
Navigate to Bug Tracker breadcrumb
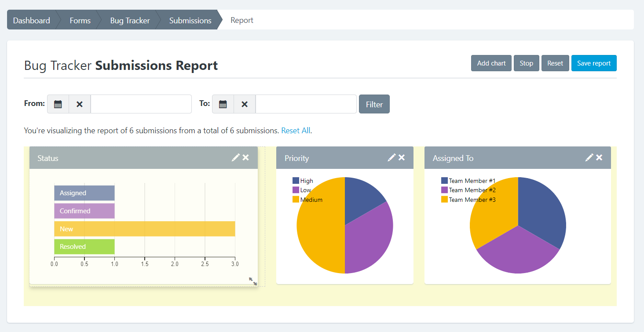click(130, 20)
